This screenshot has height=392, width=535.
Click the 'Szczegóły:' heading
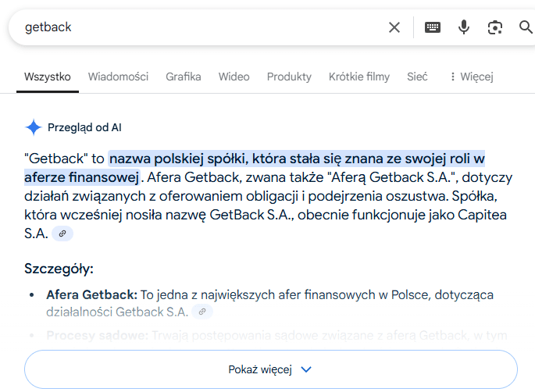59,269
